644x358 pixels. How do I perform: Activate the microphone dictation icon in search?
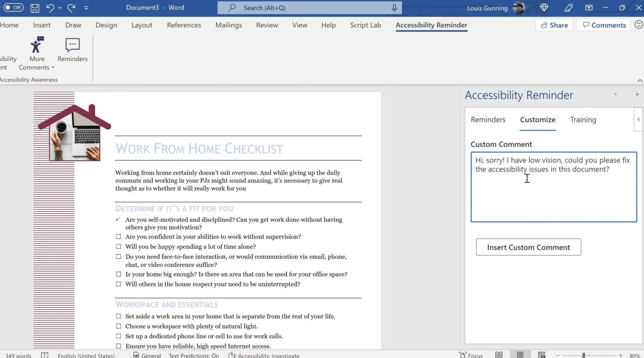394,8
